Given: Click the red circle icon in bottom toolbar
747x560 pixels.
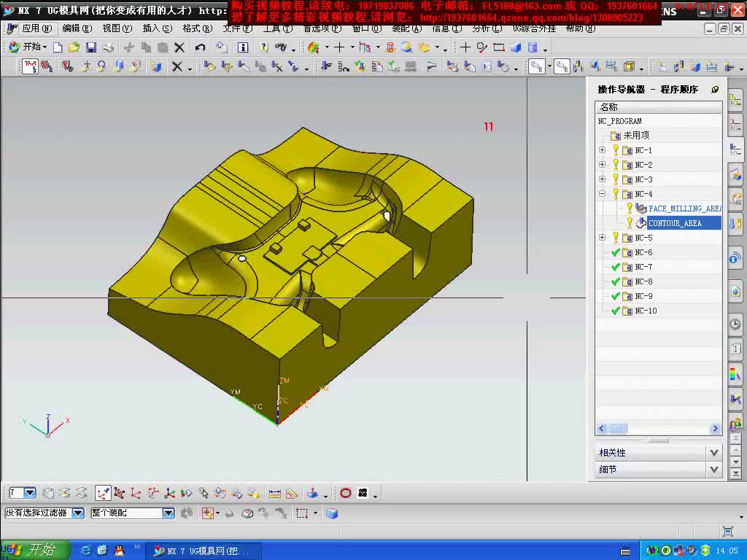Looking at the screenshot, I should pos(346,494).
